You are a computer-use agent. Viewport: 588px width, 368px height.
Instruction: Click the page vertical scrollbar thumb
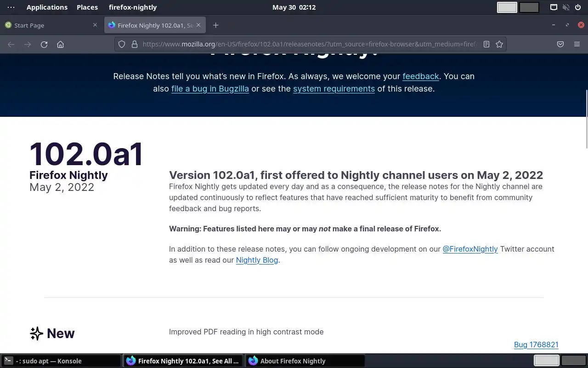tap(586, 119)
